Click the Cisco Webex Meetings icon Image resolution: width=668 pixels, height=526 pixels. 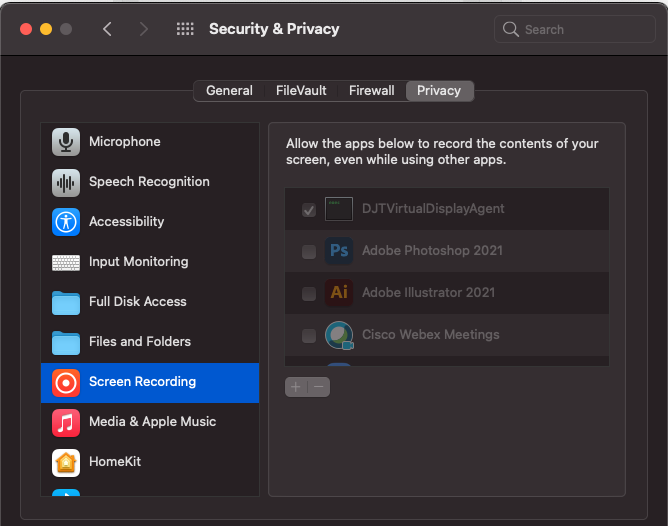click(339, 335)
